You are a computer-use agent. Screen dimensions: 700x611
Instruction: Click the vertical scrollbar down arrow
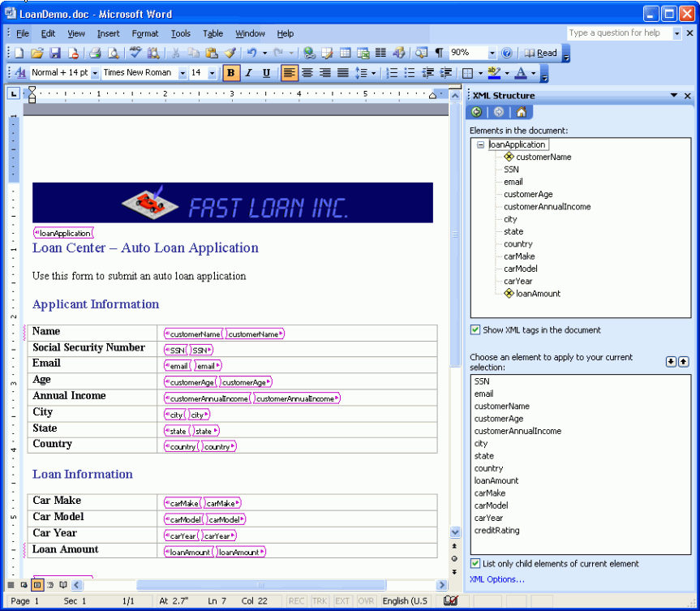click(455, 532)
